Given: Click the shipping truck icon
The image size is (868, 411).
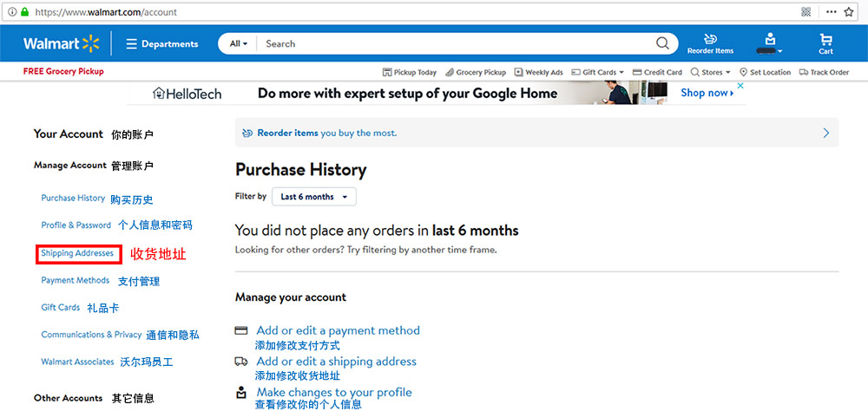Looking at the screenshot, I should (240, 362).
